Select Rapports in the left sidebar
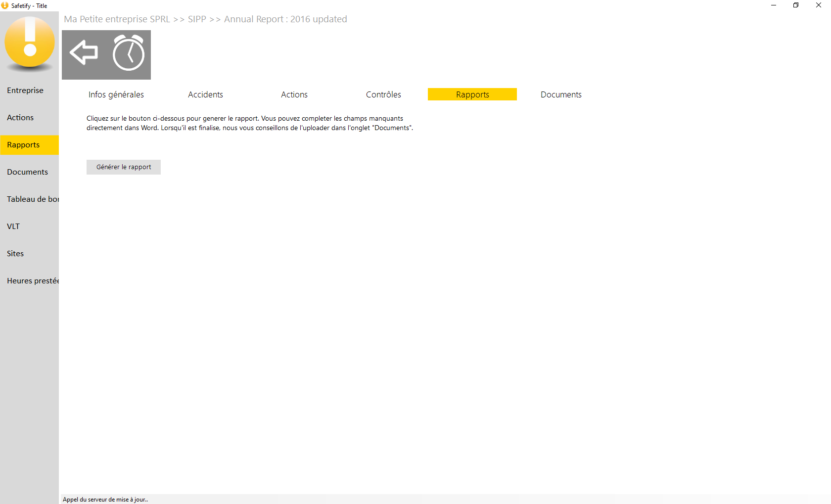This screenshot has width=831, height=504. (29, 145)
